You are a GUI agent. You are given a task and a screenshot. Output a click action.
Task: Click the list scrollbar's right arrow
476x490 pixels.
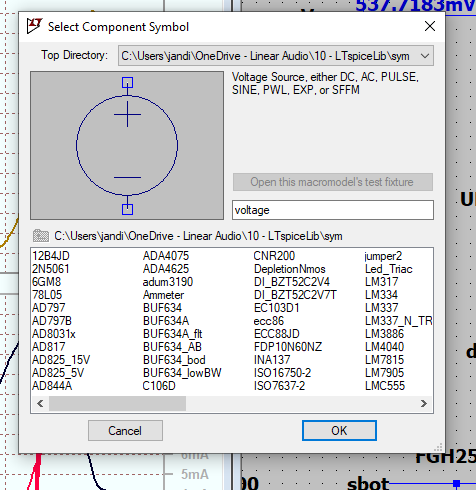pos(424,403)
